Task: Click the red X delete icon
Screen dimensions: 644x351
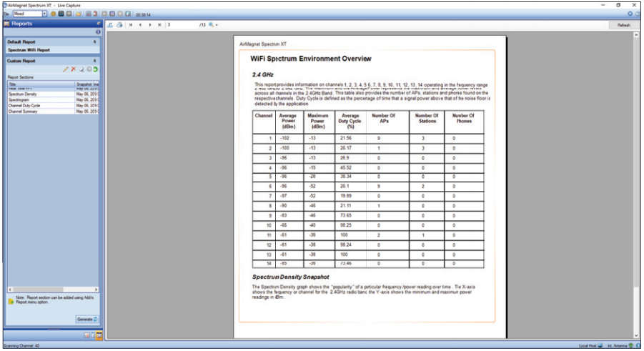Action: click(x=74, y=69)
